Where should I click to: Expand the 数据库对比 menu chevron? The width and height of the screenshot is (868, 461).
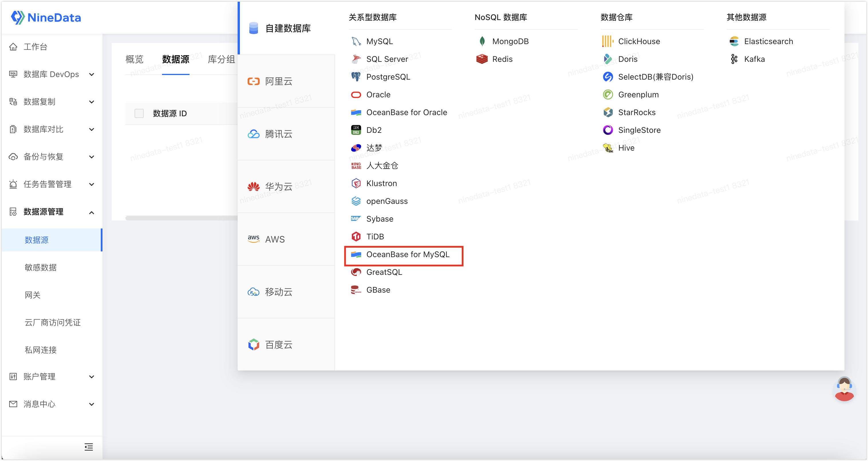tap(92, 129)
